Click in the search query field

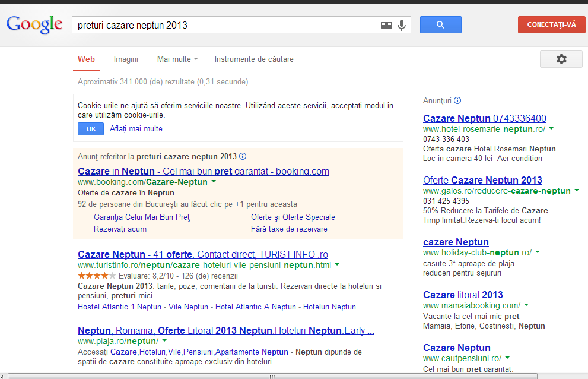tap(225, 25)
